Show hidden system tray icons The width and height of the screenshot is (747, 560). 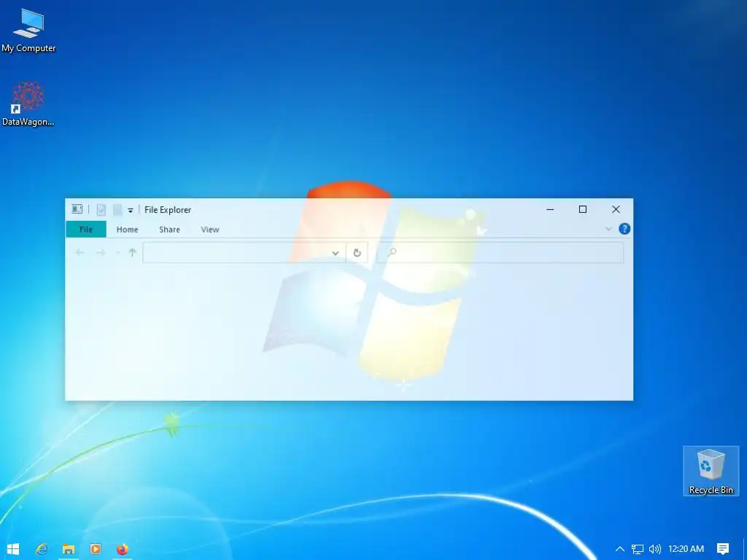[x=620, y=549]
